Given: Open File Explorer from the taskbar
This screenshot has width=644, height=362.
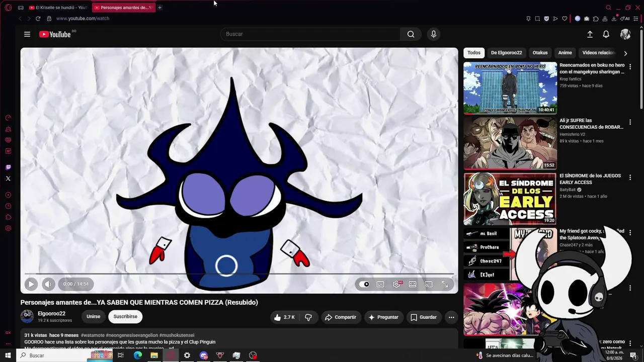Looking at the screenshot, I should 154,355.
